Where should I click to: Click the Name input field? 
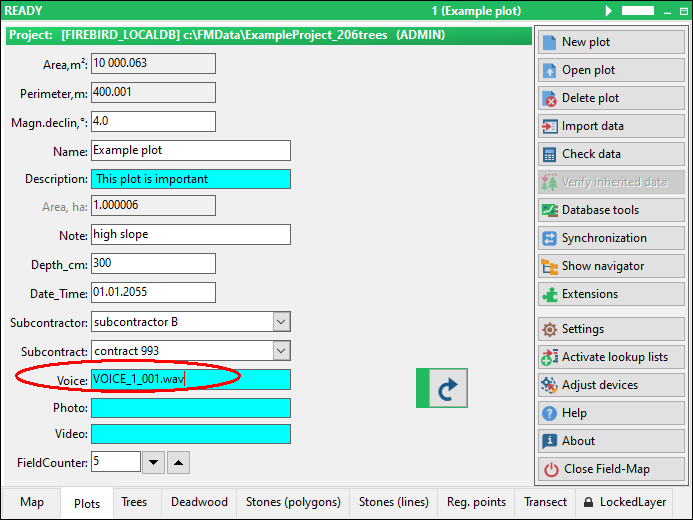coord(190,150)
